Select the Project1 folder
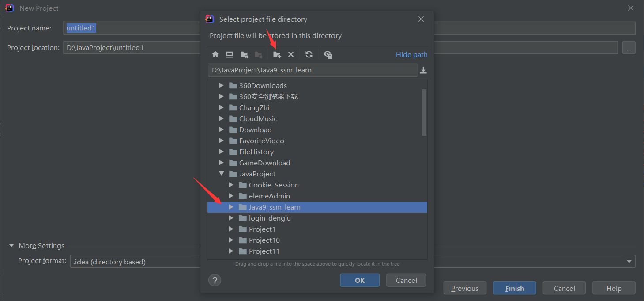The width and height of the screenshot is (644, 301). click(x=262, y=229)
